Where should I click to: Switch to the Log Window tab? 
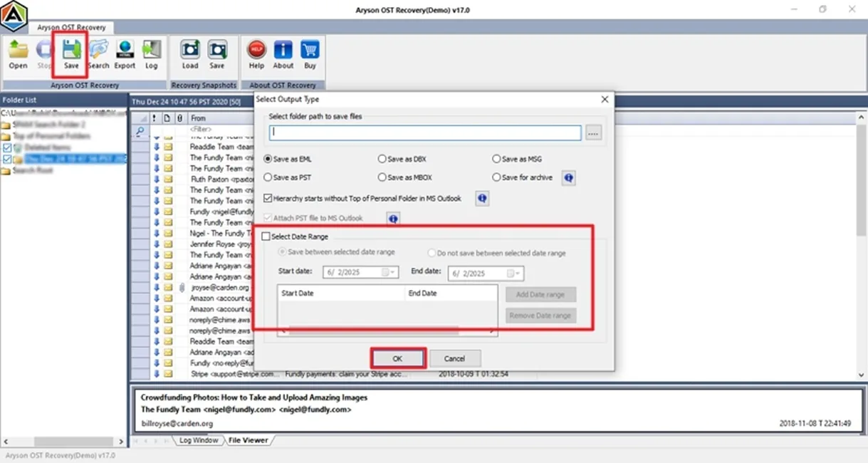pos(198,440)
